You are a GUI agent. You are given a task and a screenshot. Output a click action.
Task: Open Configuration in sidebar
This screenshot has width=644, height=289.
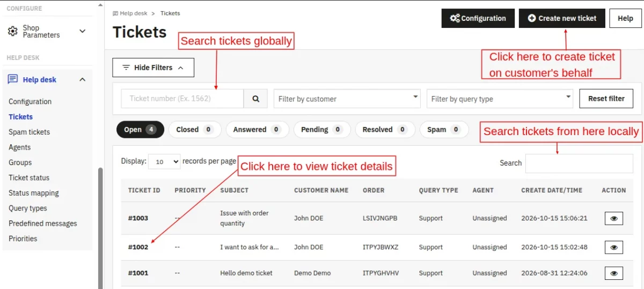point(30,101)
